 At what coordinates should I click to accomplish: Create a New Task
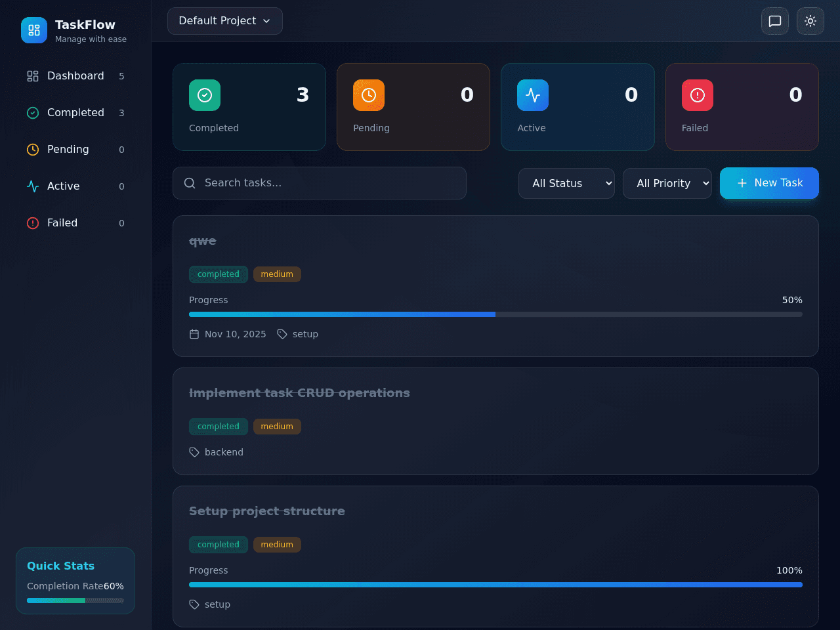(x=769, y=183)
